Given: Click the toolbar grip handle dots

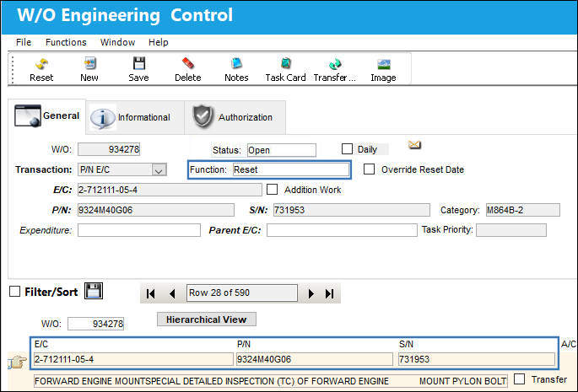Looking at the screenshot, I should (x=13, y=69).
